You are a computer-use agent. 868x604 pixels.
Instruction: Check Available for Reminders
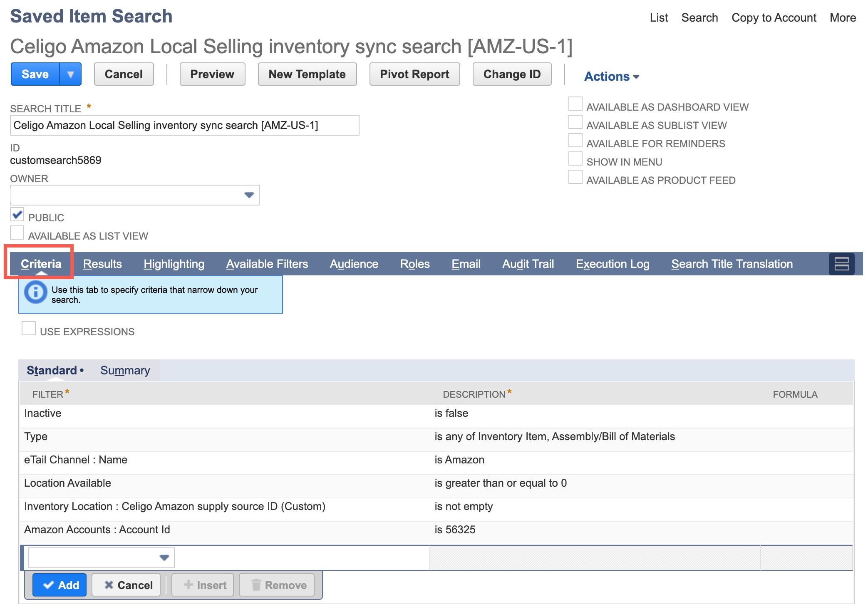[575, 141]
